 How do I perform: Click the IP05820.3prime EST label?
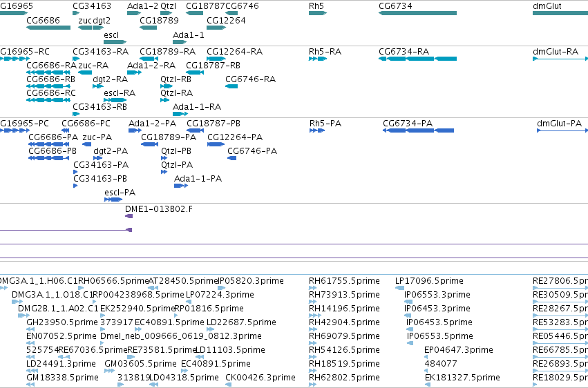[x=251, y=281]
